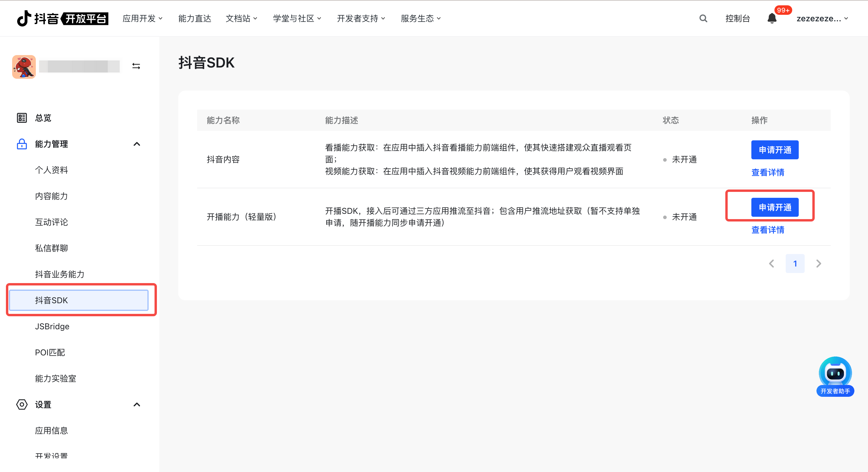Open the notification bell icon
This screenshot has width=868, height=472.
coord(771,18)
